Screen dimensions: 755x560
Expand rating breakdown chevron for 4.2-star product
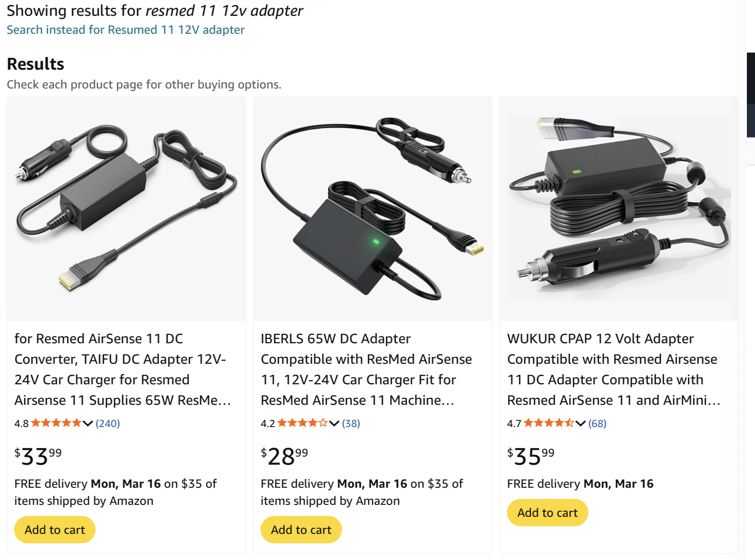pos(334,424)
